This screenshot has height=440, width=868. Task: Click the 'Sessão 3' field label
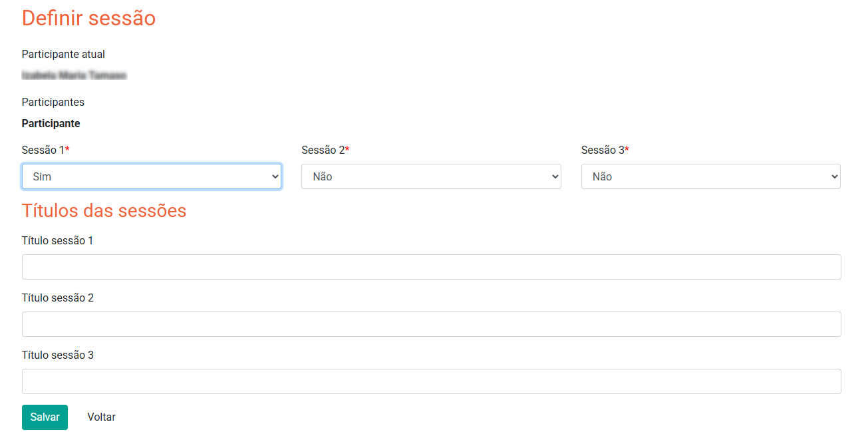click(605, 150)
